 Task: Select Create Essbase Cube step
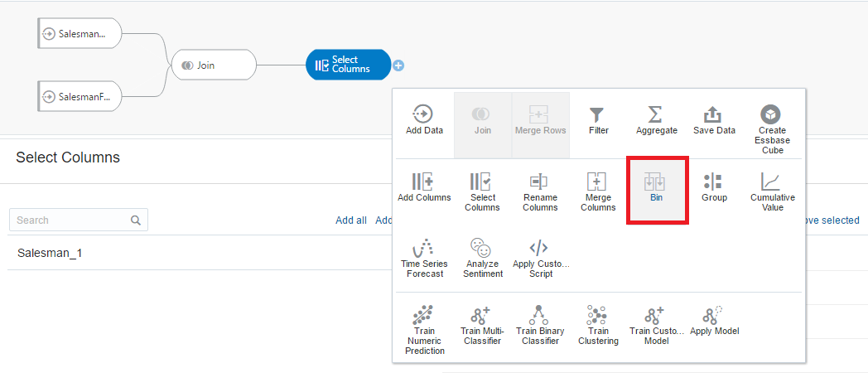tap(772, 129)
